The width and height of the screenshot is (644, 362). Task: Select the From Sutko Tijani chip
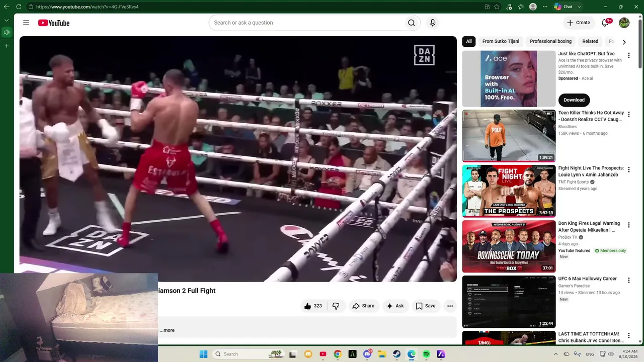coord(501,41)
